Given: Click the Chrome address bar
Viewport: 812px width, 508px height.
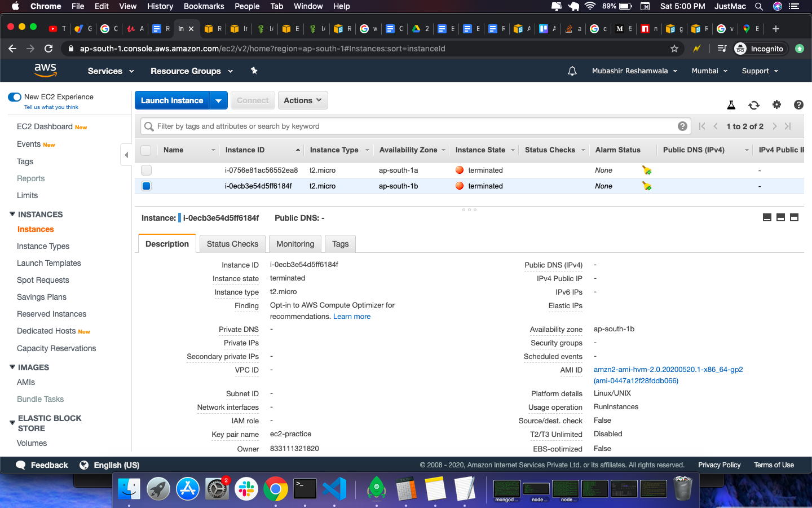Looking at the screenshot, I should point(372,49).
